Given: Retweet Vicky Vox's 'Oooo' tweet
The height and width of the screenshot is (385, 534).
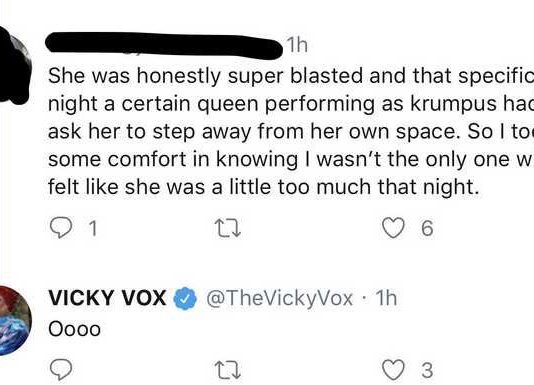Looking at the screenshot, I should tap(228, 370).
